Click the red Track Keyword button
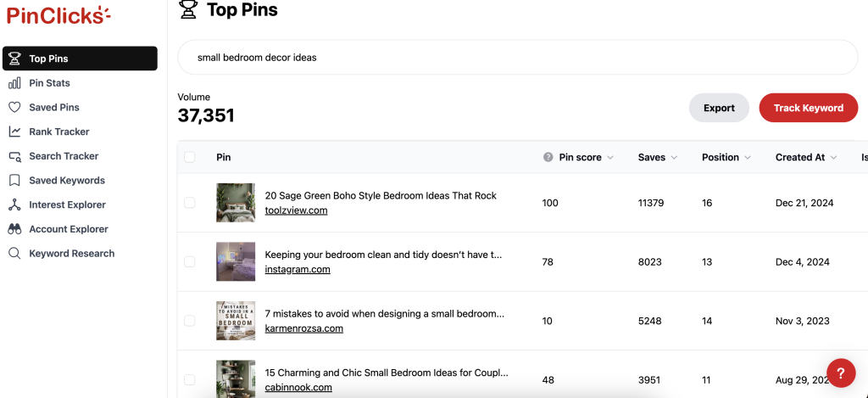This screenshot has height=398, width=868. 808,108
